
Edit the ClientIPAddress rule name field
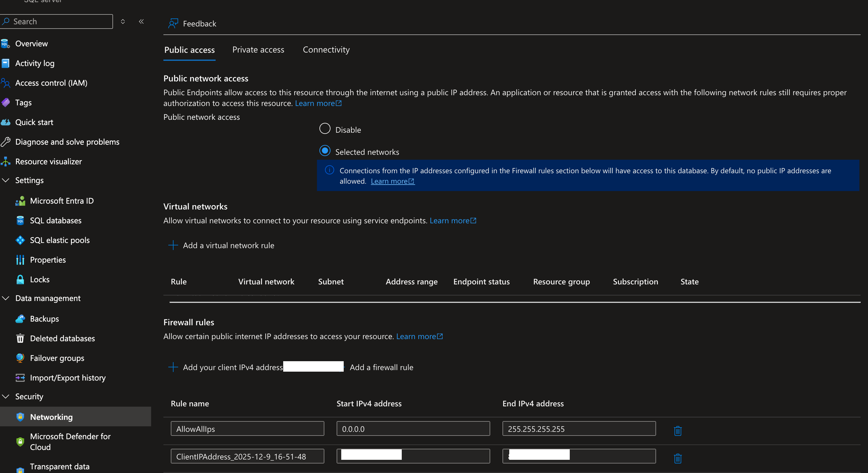coord(247,456)
